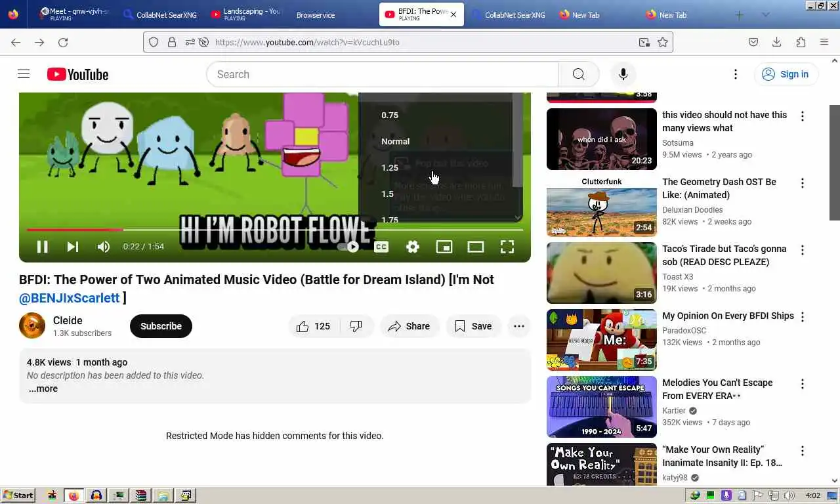Switch to miniplayer mode

(444, 247)
